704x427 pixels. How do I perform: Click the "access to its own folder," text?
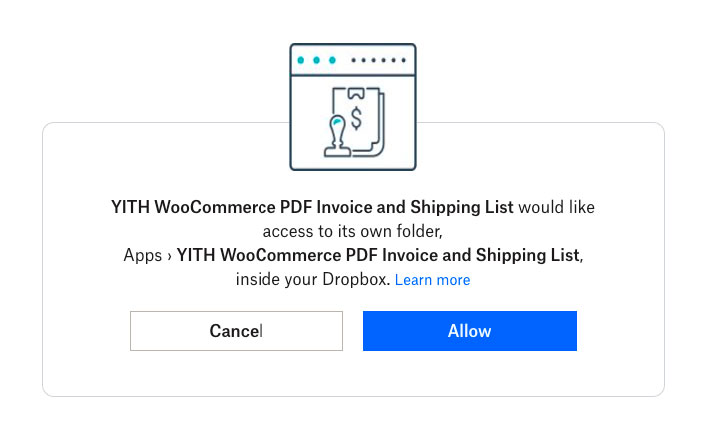click(352, 231)
